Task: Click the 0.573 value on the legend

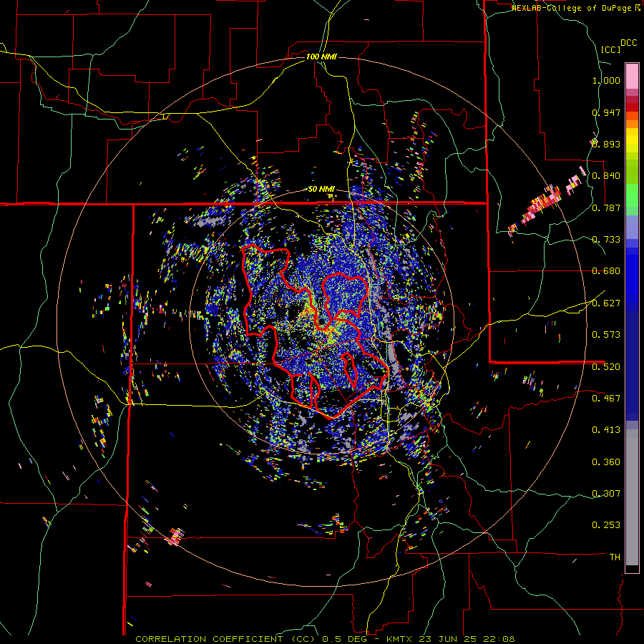Action: pos(606,335)
